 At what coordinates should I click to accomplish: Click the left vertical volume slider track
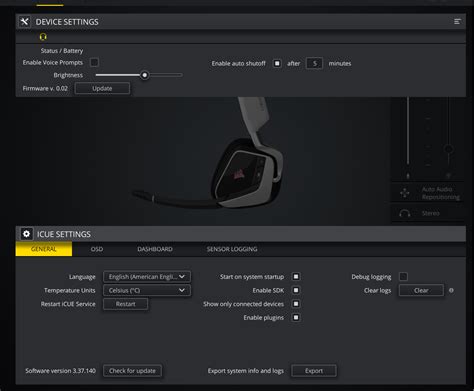[408, 131]
